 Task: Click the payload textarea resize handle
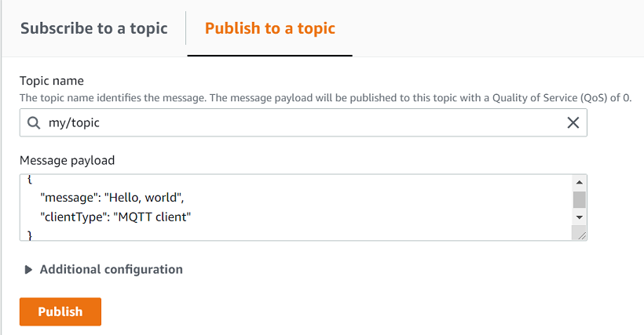(x=580, y=233)
